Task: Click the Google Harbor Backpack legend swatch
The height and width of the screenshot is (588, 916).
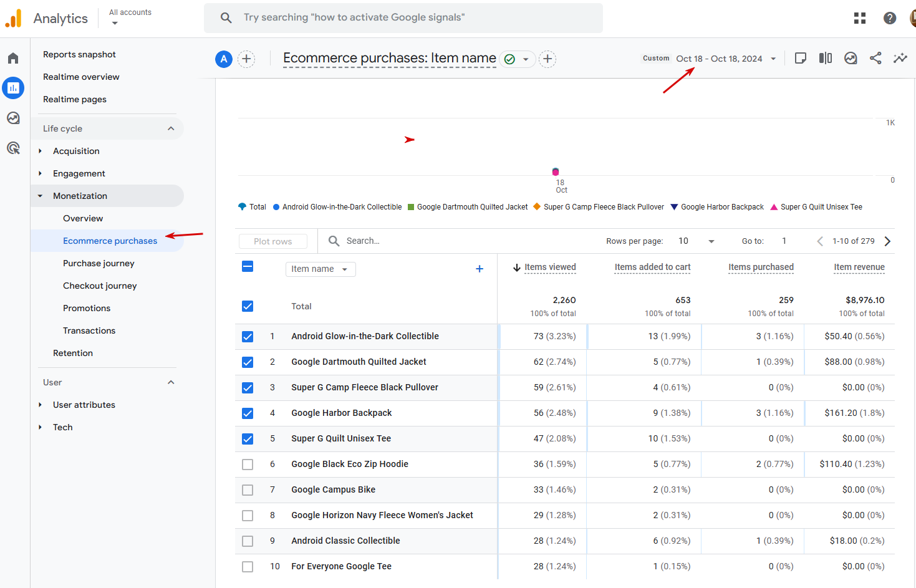Action: click(x=674, y=207)
